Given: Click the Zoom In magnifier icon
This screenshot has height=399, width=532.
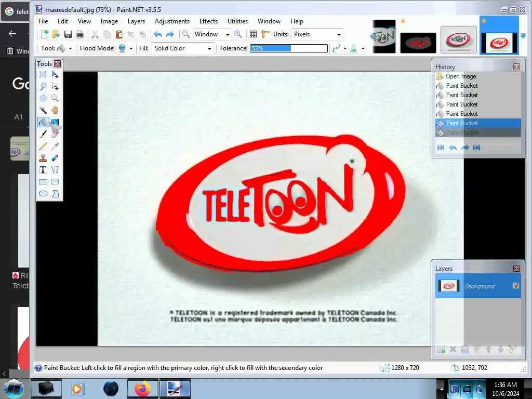Looking at the screenshot, I should 238,34.
